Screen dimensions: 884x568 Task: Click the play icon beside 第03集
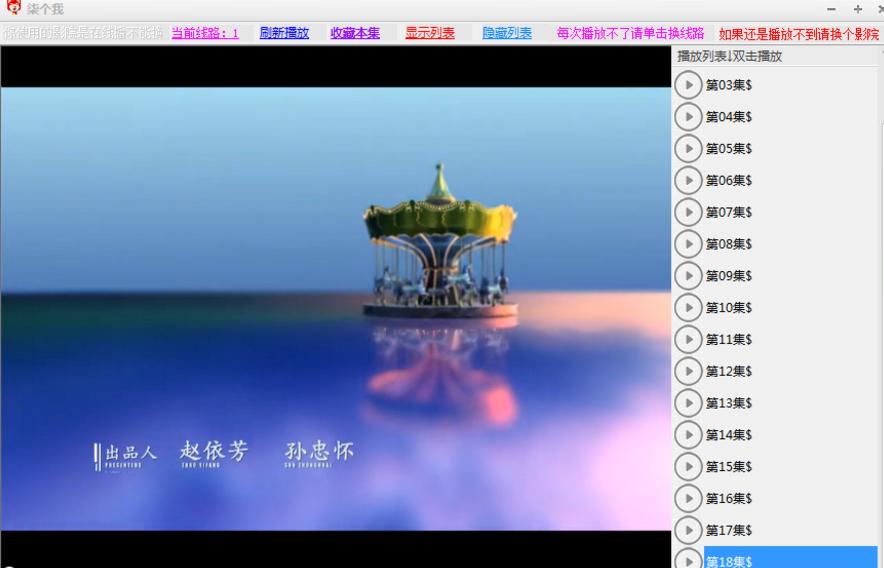pyautogui.click(x=688, y=85)
